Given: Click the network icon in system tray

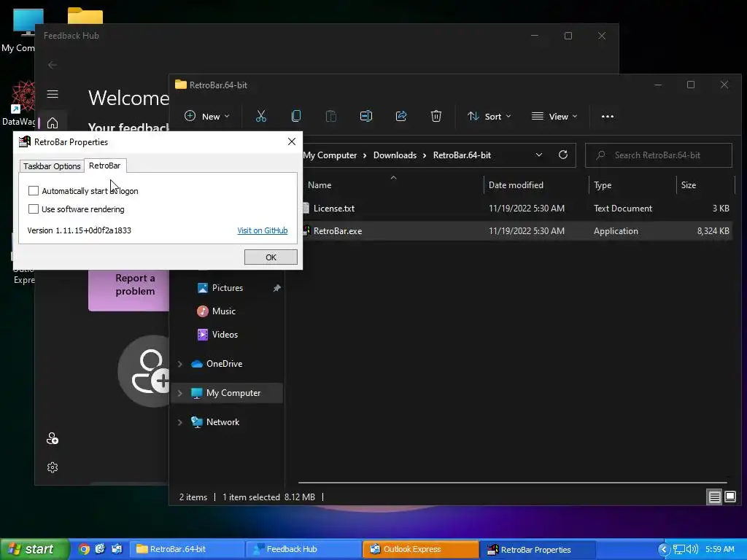Looking at the screenshot, I should pyautogui.click(x=679, y=550).
